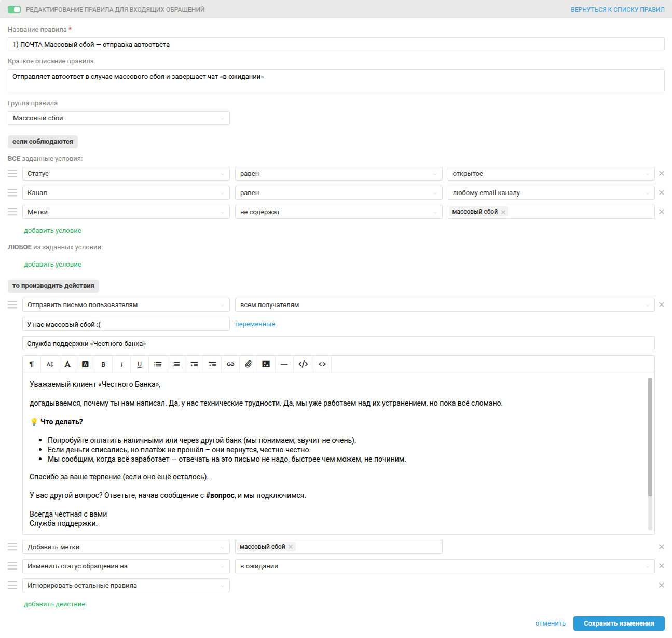Click 'Вернуться к списку правил' link
Screen dimensions: 672x638
(618, 10)
